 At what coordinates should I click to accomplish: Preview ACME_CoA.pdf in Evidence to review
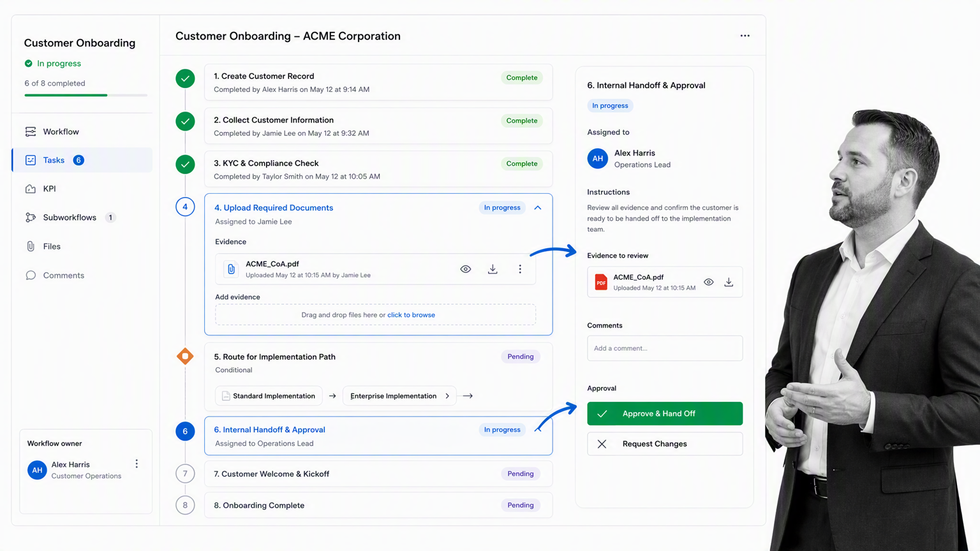point(709,282)
